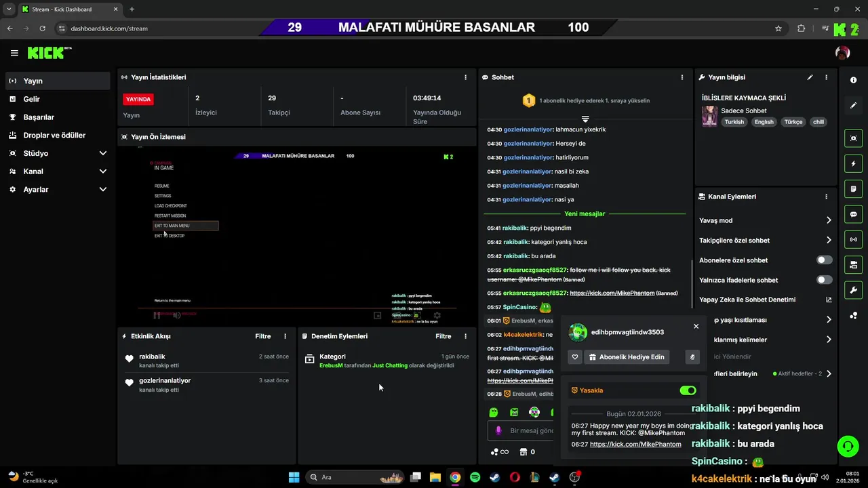Open the profile avatar menu

(842, 53)
